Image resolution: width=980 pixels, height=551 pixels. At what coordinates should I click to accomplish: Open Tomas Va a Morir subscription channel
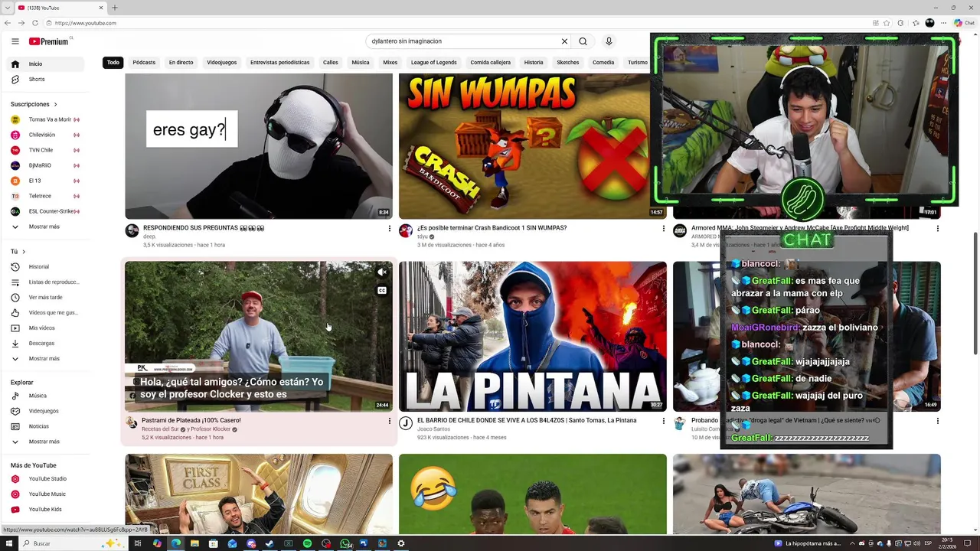[46, 120]
